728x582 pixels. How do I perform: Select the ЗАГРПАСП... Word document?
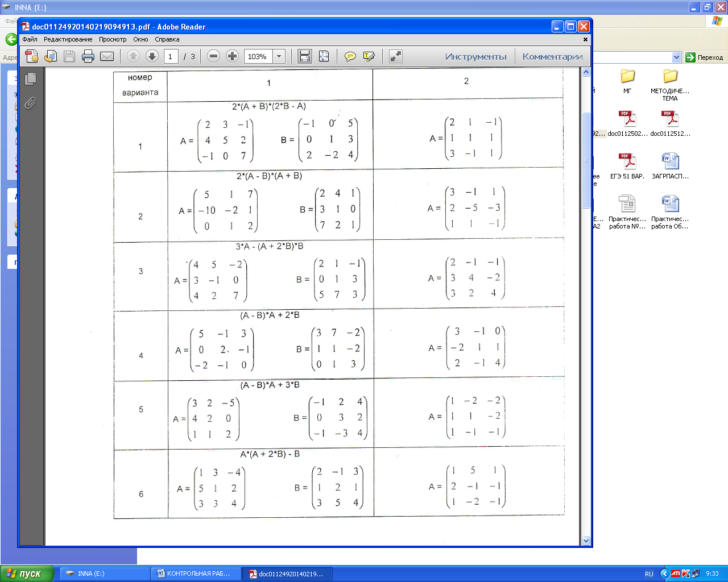click(670, 166)
